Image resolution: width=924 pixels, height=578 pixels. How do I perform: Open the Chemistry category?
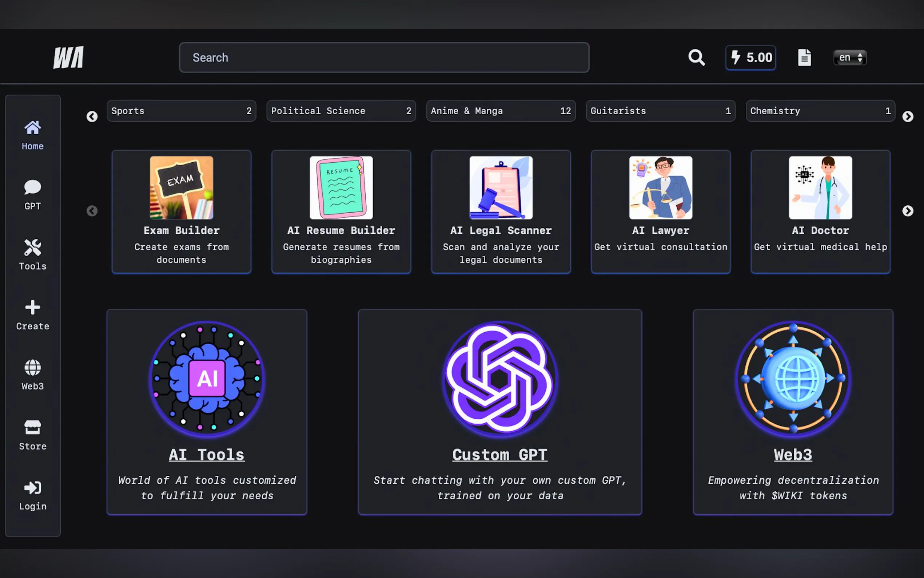[x=820, y=111]
